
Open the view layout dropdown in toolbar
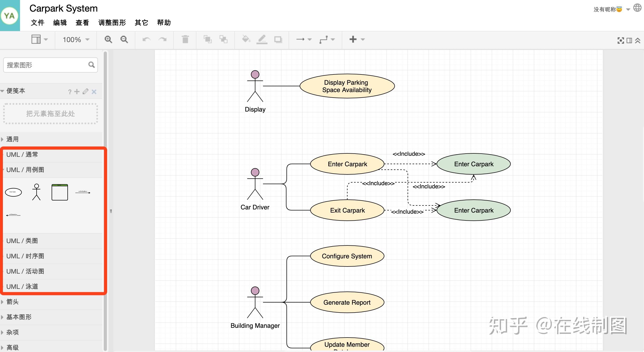point(39,39)
